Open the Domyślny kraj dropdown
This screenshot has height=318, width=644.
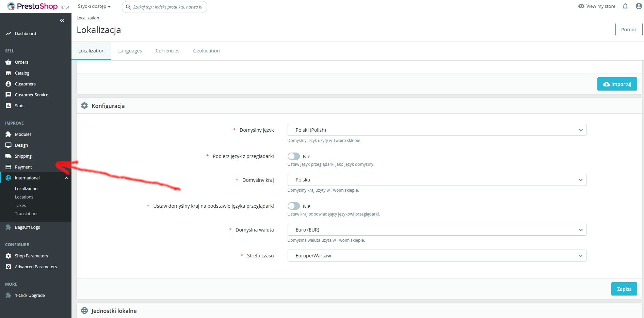[x=437, y=180]
